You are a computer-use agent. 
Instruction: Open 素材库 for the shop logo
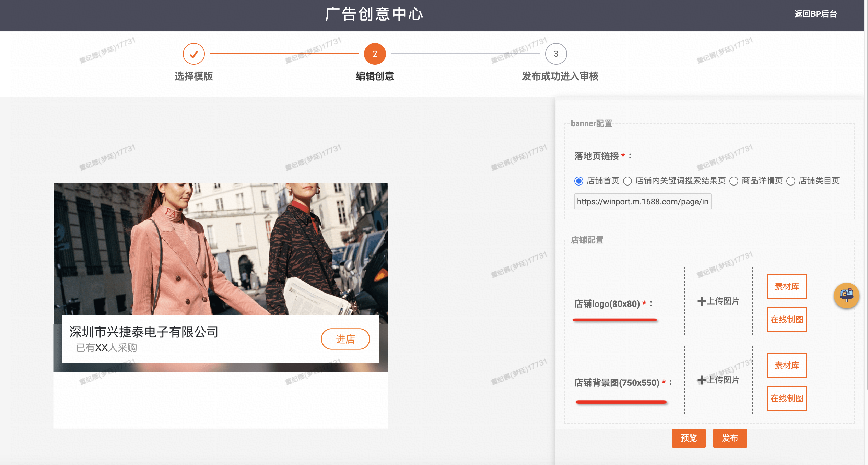pyautogui.click(x=787, y=287)
